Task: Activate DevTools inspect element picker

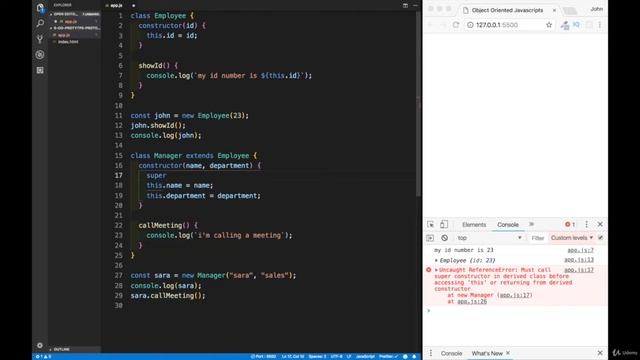Action: pyautogui.click(x=431, y=224)
